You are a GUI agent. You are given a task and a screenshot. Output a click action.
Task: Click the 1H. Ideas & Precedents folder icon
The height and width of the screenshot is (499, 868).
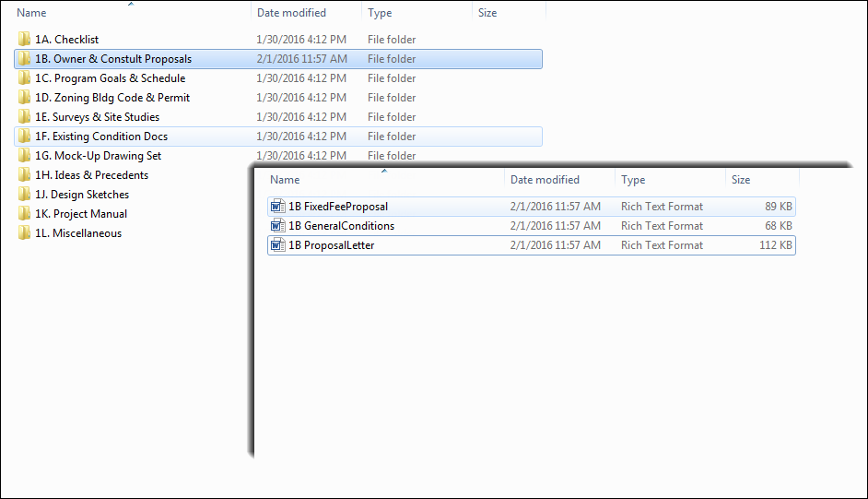[x=24, y=175]
